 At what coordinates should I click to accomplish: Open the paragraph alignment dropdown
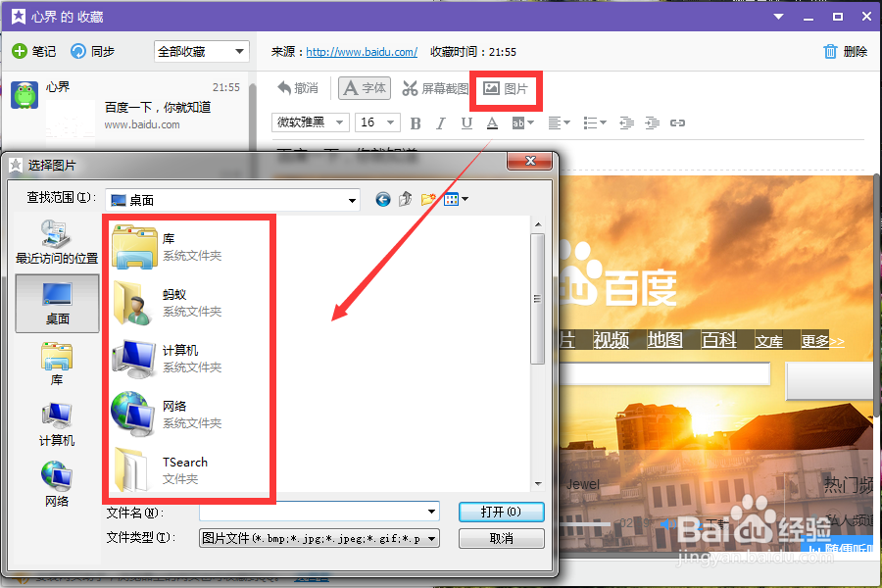pos(560,122)
